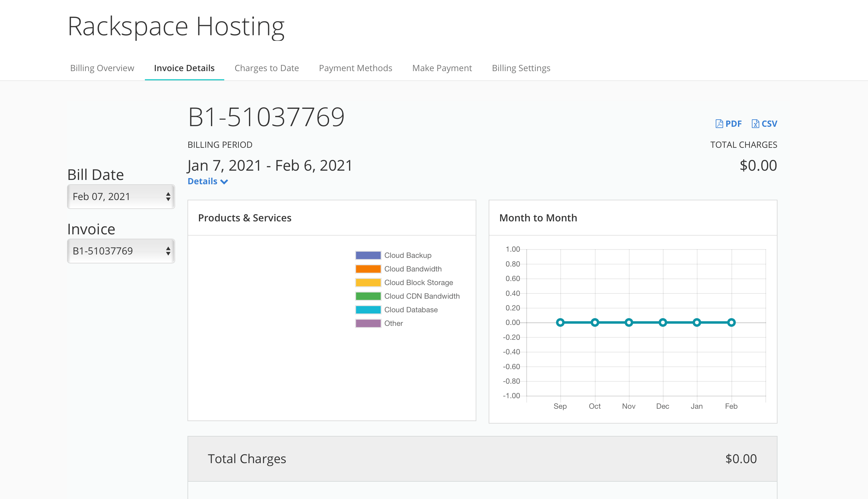This screenshot has width=868, height=499.
Task: Click the Cloud Database legend color box
Action: [368, 309]
